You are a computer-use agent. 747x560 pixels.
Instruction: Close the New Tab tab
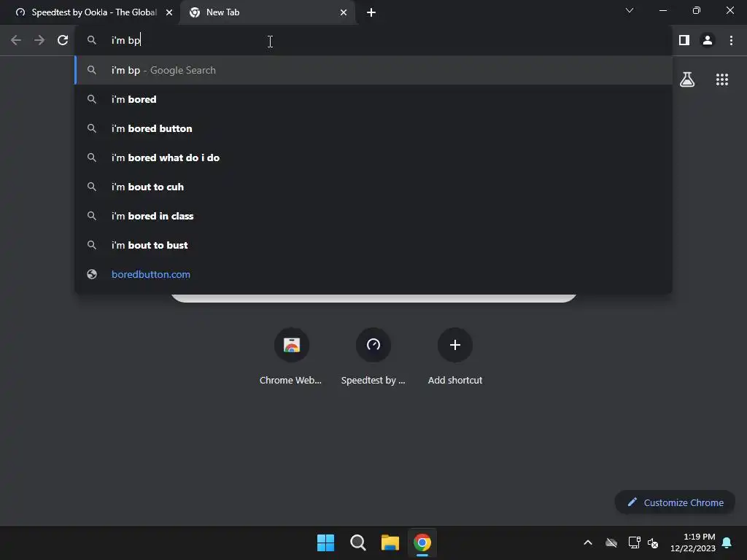click(x=344, y=12)
